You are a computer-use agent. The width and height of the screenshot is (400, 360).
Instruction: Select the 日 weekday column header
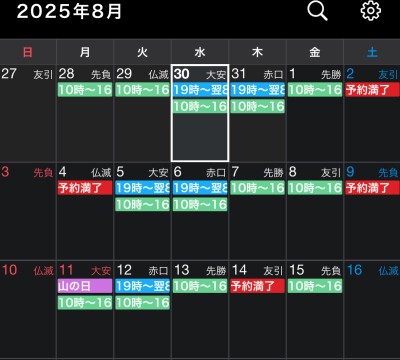click(28, 52)
